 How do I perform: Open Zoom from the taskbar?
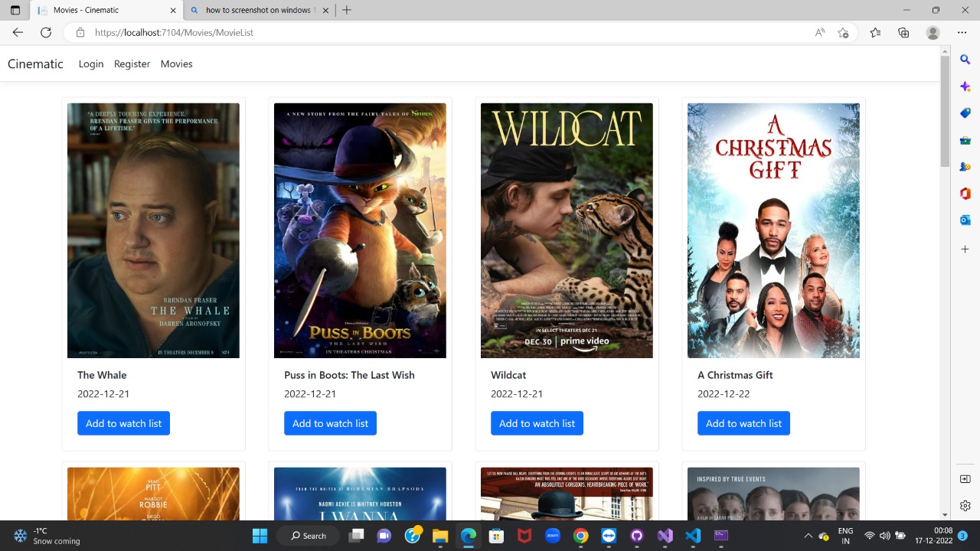tap(552, 536)
